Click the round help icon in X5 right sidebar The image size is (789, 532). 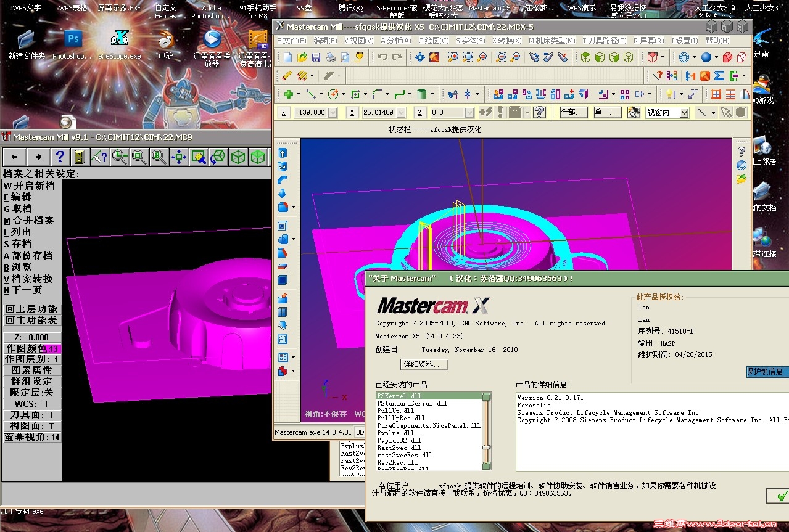[x=741, y=165]
